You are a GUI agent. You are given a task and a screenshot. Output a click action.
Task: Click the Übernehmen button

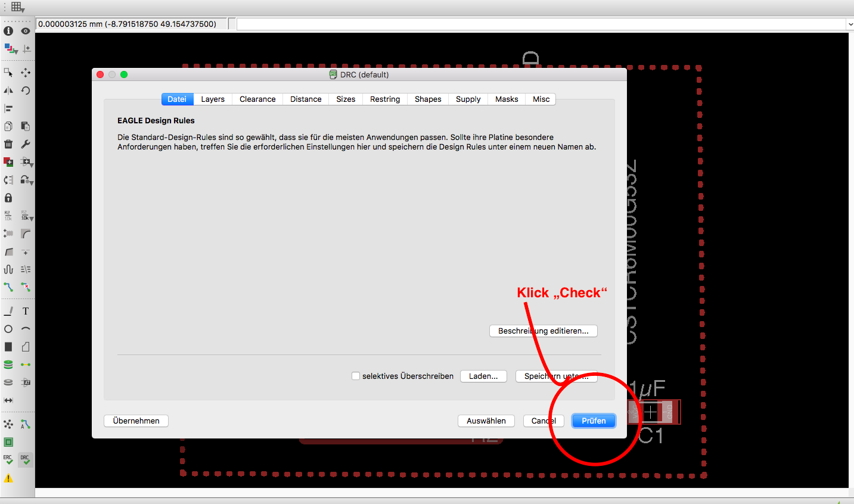tap(136, 421)
